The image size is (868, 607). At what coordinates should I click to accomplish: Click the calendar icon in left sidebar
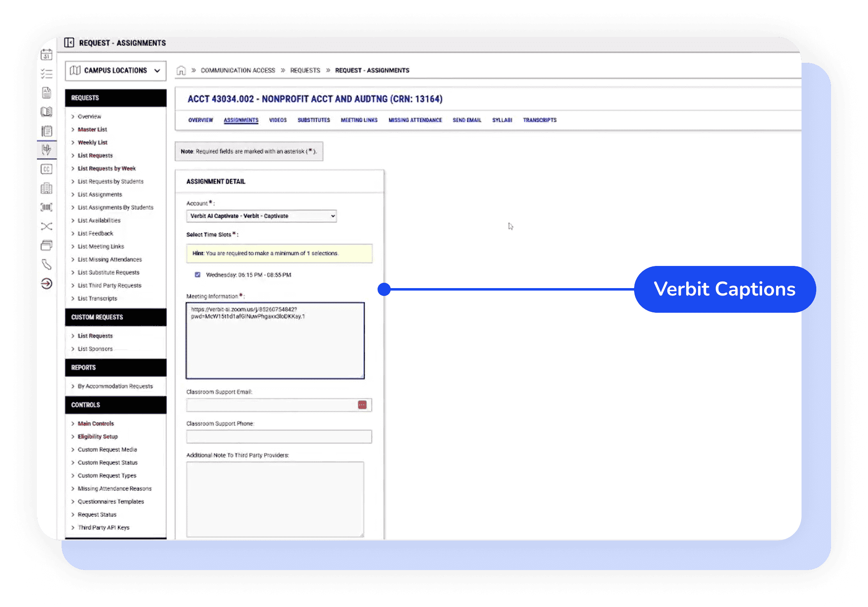47,55
